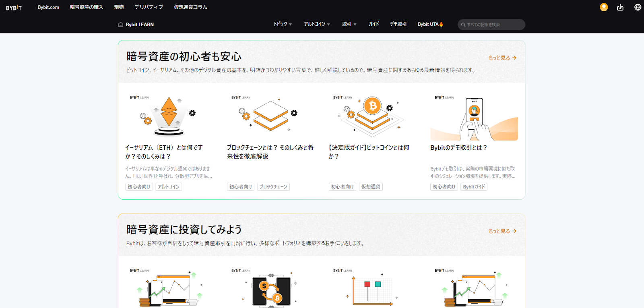Screen dimensions: 644x308
Task: Expand the 取引 dropdown
Action: tap(349, 24)
